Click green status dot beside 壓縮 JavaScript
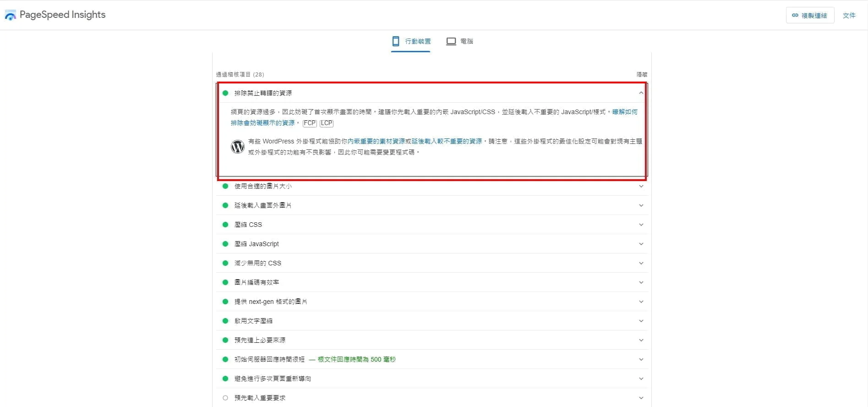 pyautogui.click(x=225, y=244)
